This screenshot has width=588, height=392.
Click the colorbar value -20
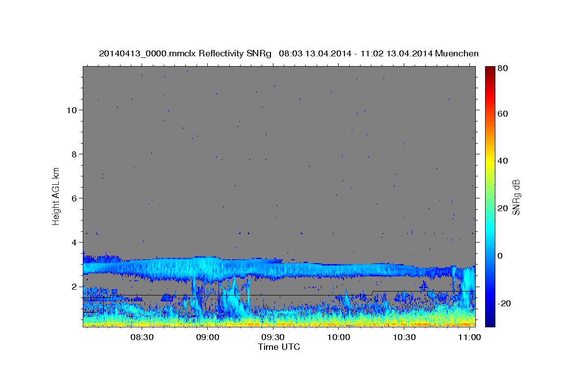(x=503, y=303)
